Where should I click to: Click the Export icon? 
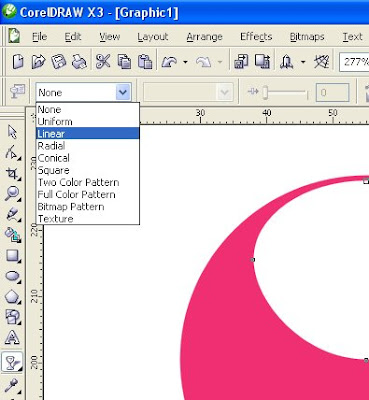(262, 62)
